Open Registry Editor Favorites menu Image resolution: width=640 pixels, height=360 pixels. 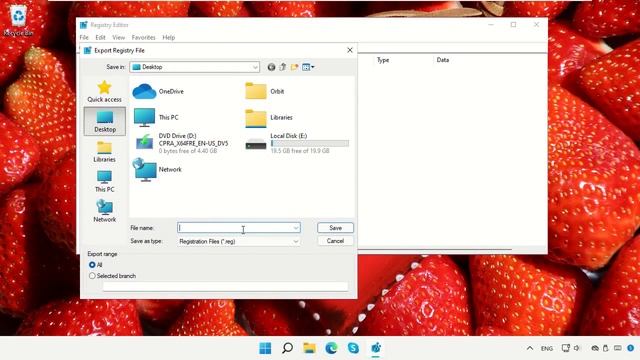coord(144,38)
